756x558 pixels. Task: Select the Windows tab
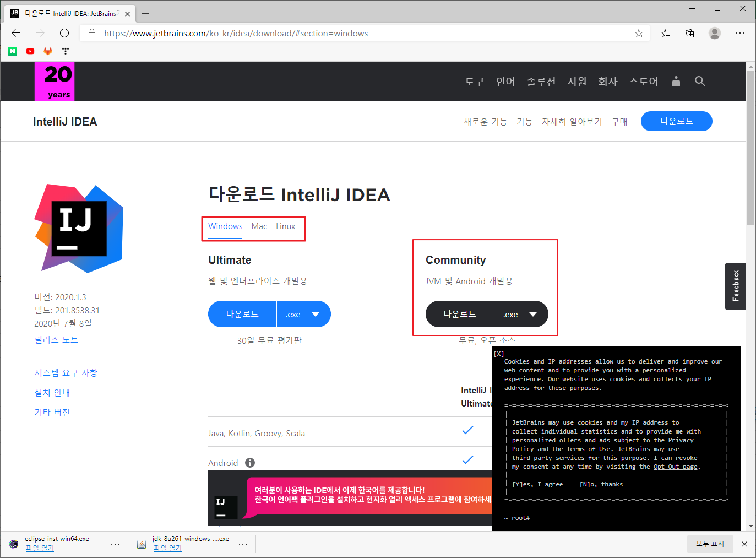pos(225,226)
